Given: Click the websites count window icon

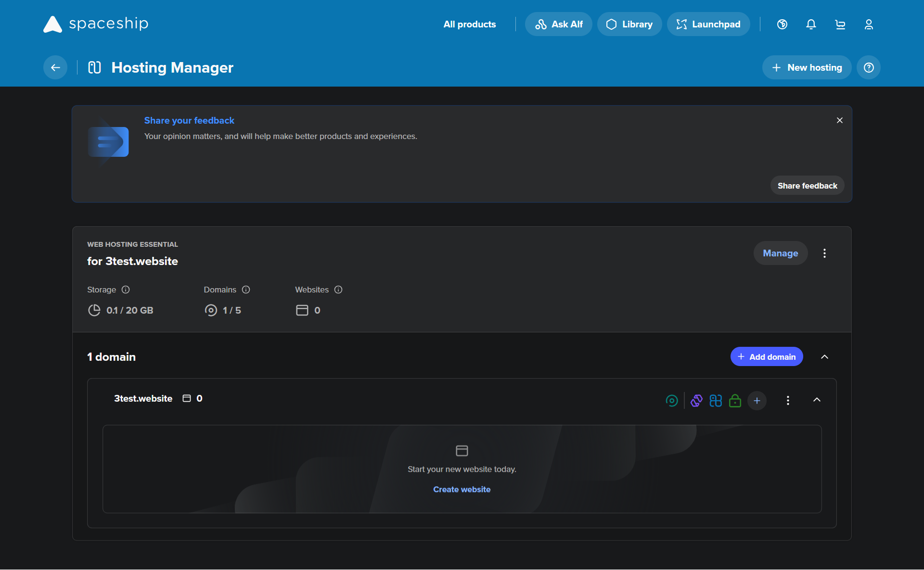Looking at the screenshot, I should pyautogui.click(x=302, y=310).
